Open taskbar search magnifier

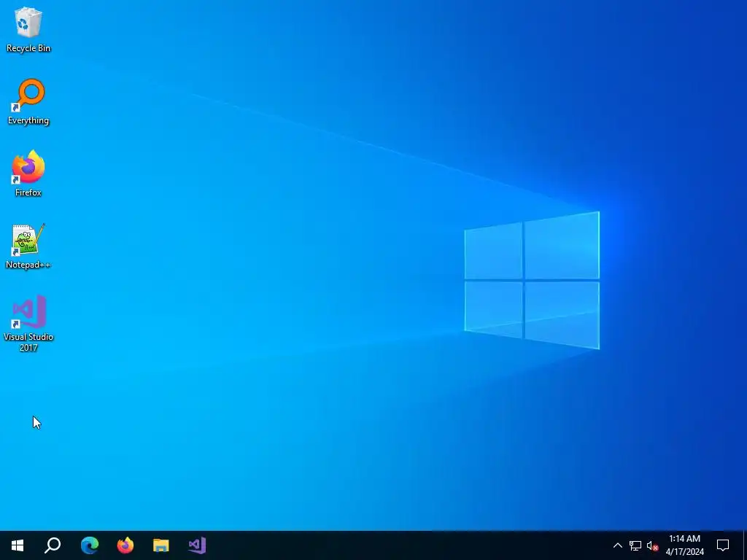(x=53, y=545)
